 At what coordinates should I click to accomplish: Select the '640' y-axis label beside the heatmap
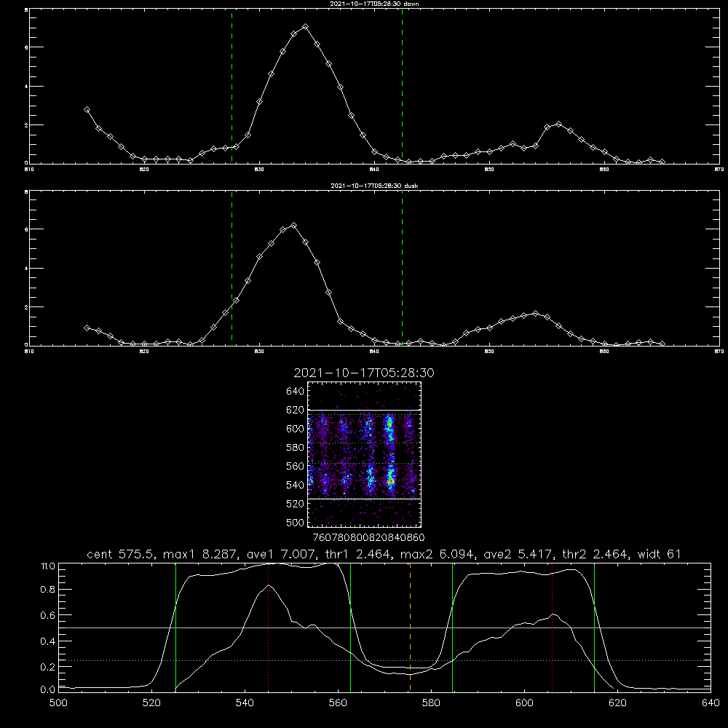(295, 391)
